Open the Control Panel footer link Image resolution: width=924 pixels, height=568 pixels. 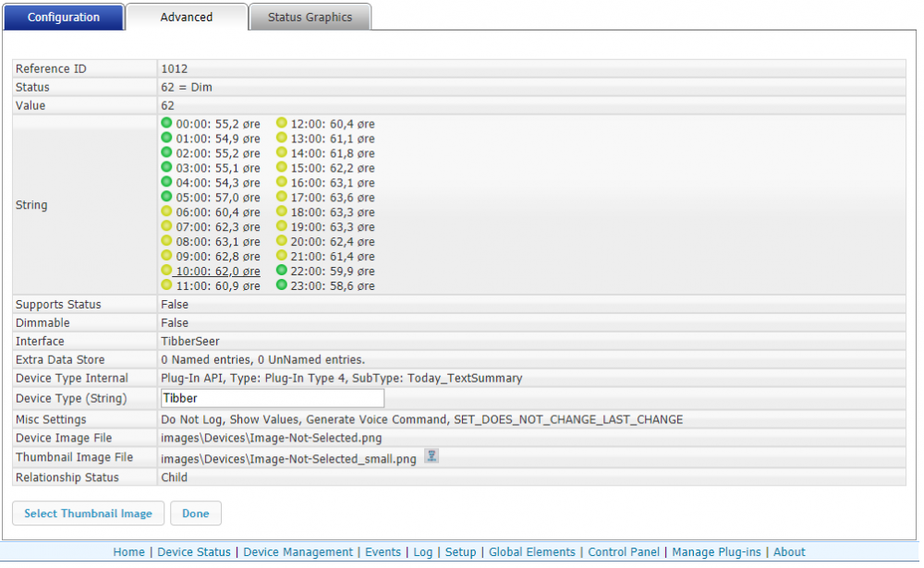pos(624,552)
